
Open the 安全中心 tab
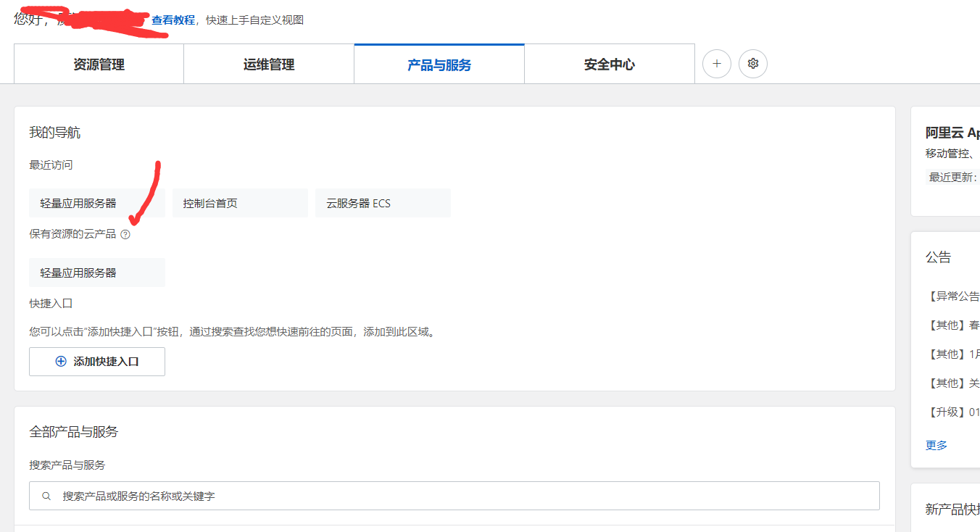click(x=610, y=65)
